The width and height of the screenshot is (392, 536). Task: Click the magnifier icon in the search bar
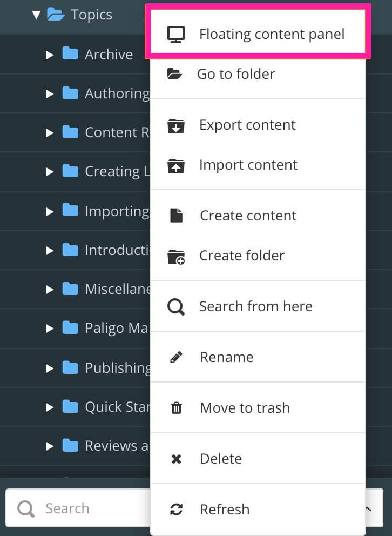(x=25, y=508)
